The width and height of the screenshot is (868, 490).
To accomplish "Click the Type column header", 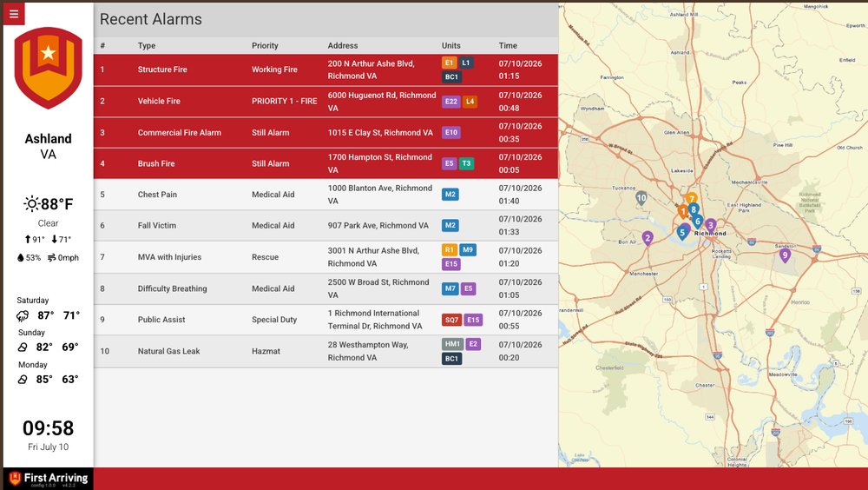I will click(x=147, y=45).
